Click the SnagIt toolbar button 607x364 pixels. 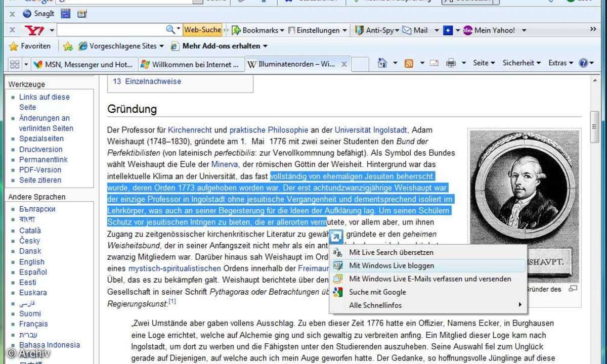point(38,14)
